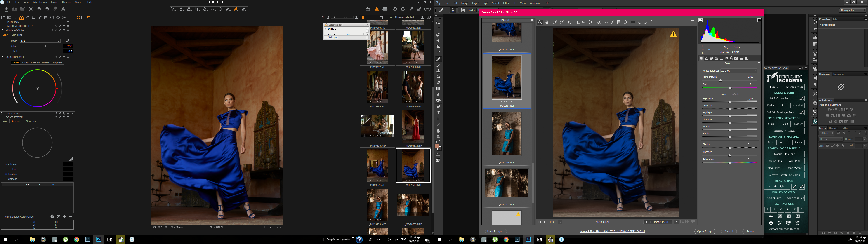The image size is (868, 244).
Task: Toggle shadow clipping warning in histogram
Action: click(701, 20)
